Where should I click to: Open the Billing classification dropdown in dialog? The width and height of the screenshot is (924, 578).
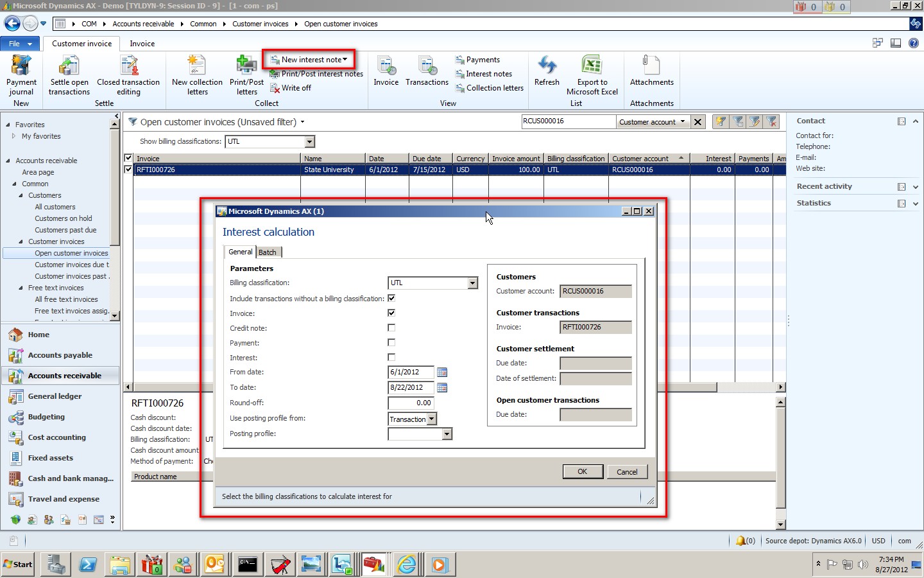[x=473, y=283]
